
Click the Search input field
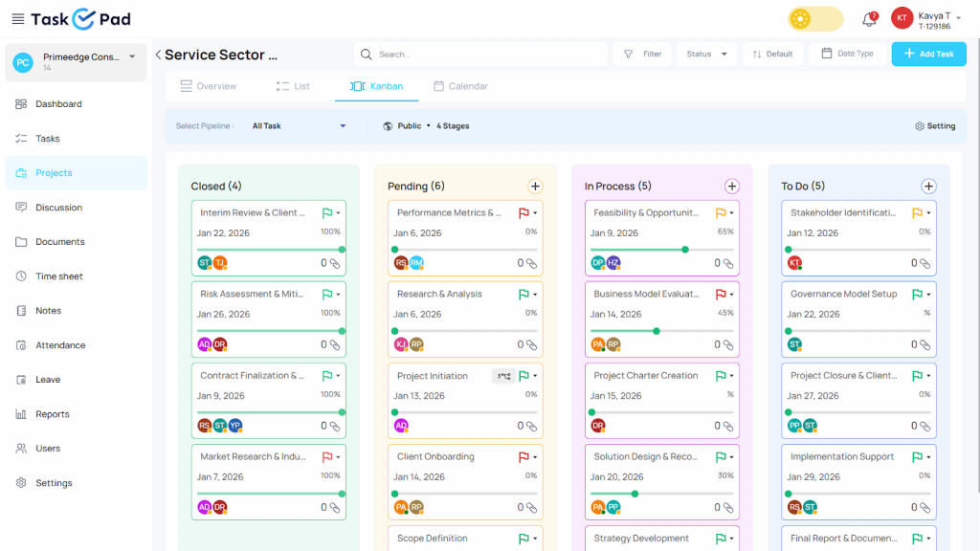479,55
